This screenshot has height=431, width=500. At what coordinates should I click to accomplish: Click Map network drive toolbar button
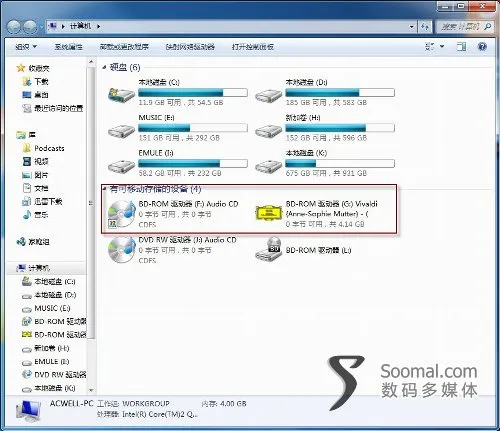[190, 47]
